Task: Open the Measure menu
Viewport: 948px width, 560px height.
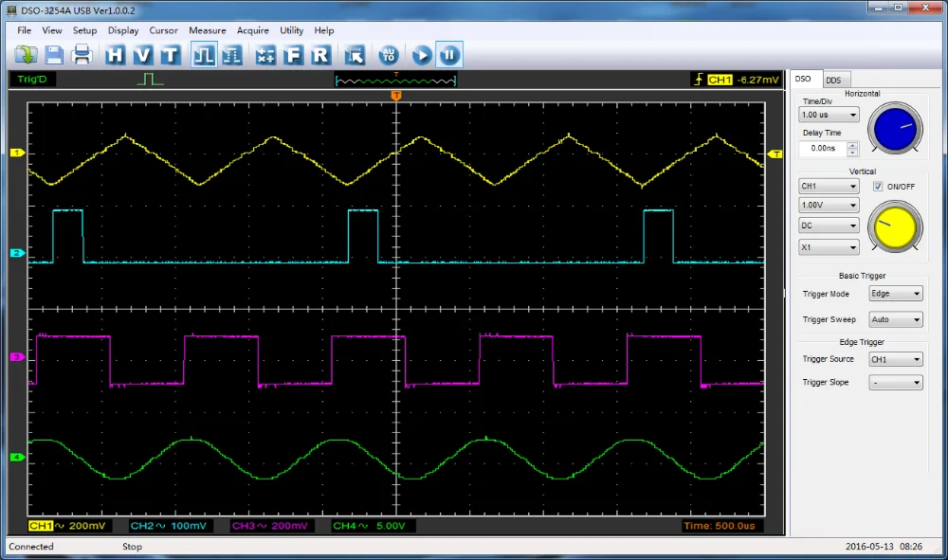Action: [x=207, y=30]
